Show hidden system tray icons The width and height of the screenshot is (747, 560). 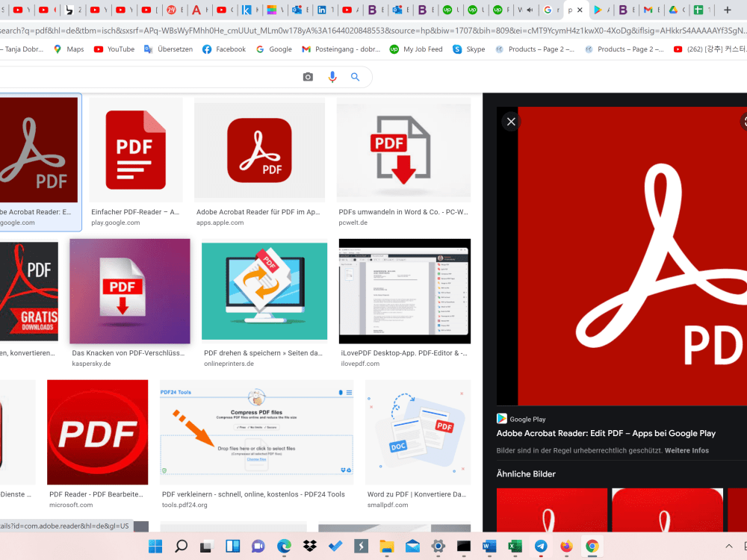coord(729,547)
